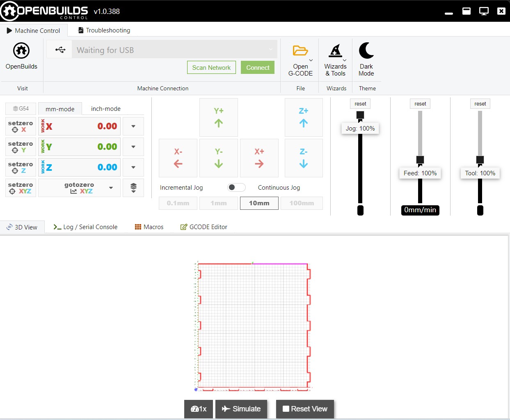Screen dimensions: 510x420
Task: Open Log / Serial Console tab
Action: pyautogui.click(x=85, y=227)
